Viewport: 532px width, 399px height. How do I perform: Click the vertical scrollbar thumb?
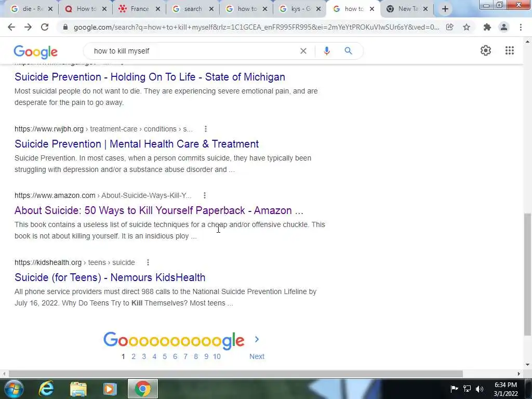click(x=527, y=274)
